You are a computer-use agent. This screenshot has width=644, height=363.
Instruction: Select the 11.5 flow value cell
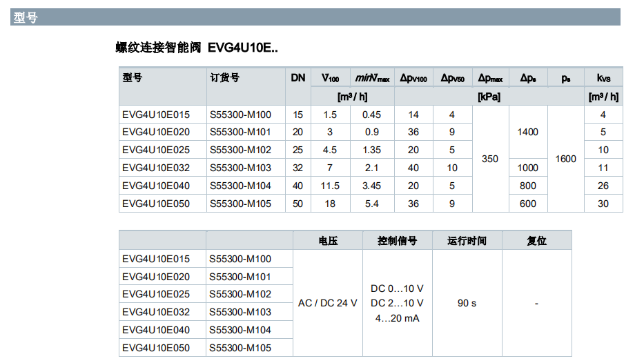(330, 186)
